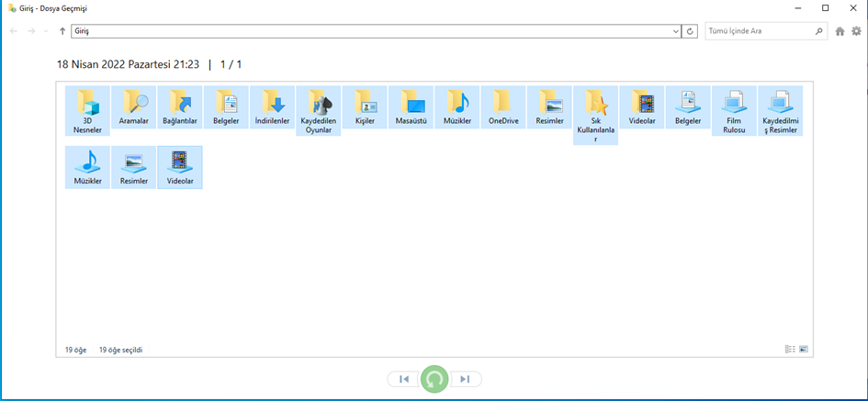Select the Kaydedilmiş Resimler library
This screenshot has height=401, width=868.
(781, 111)
